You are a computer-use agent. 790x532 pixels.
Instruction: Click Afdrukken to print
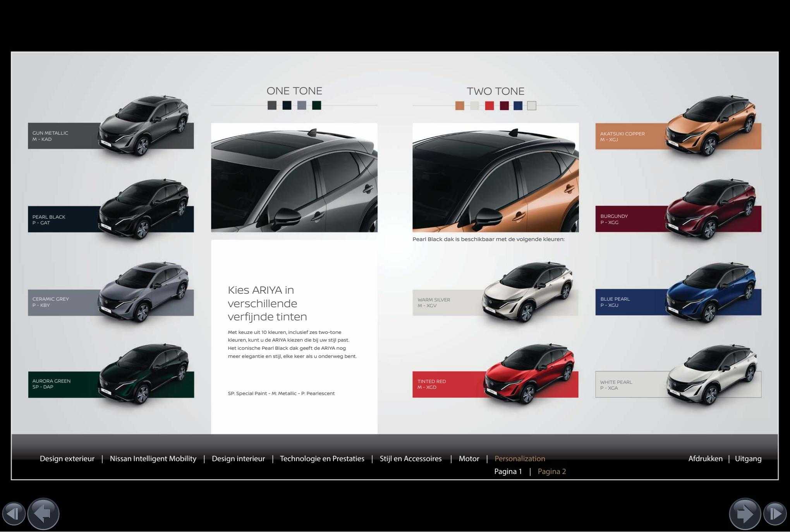(x=705, y=458)
